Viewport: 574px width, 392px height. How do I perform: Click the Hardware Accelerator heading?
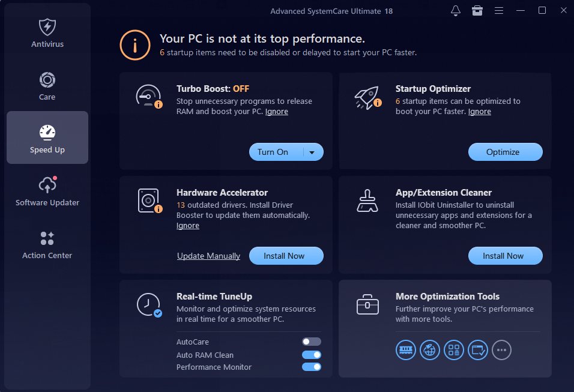pyautogui.click(x=222, y=193)
